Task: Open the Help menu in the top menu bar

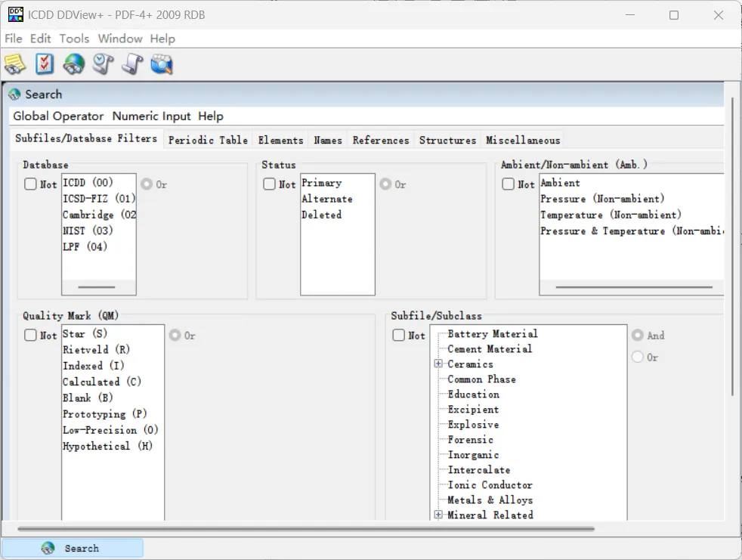Action: pos(162,39)
